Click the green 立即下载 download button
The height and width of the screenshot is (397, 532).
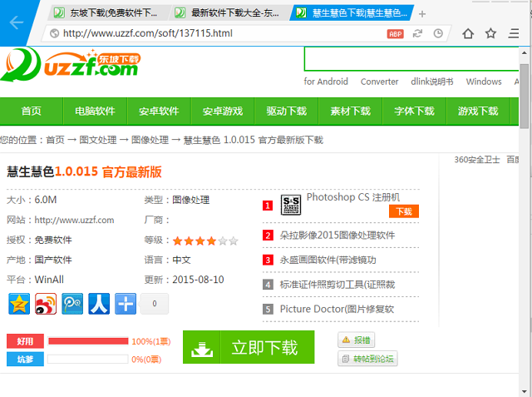tap(249, 347)
